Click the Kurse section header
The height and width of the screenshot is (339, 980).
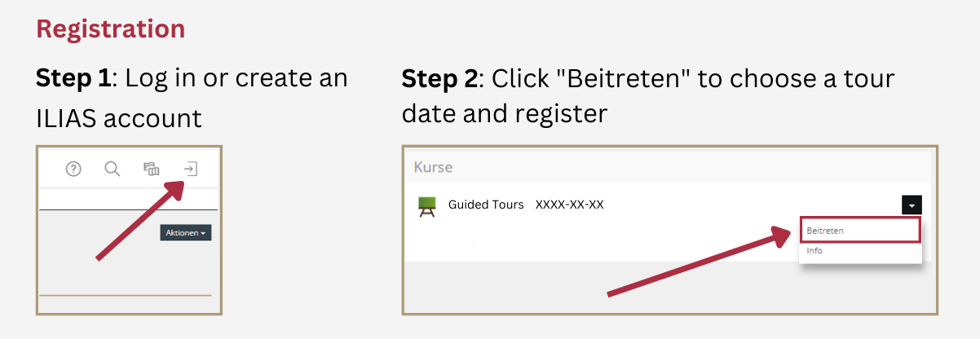coord(433,167)
